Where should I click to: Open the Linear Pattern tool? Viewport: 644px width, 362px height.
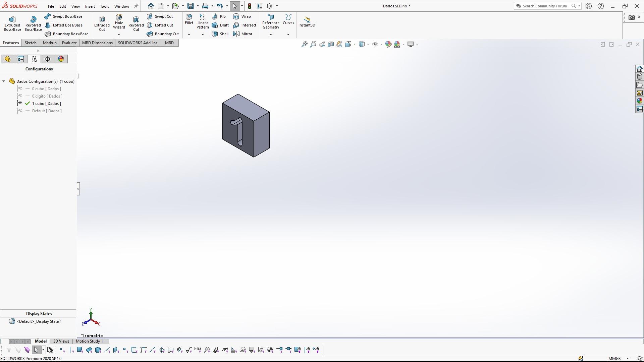coord(203,21)
